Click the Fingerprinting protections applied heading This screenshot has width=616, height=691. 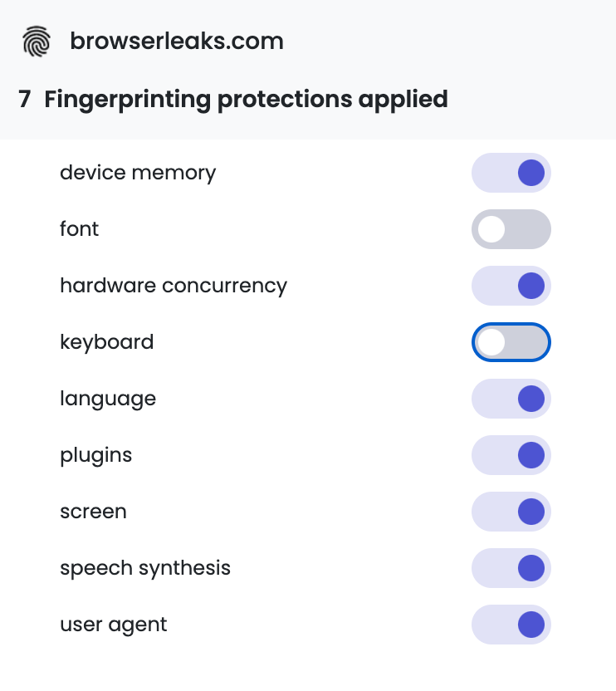[x=246, y=99]
